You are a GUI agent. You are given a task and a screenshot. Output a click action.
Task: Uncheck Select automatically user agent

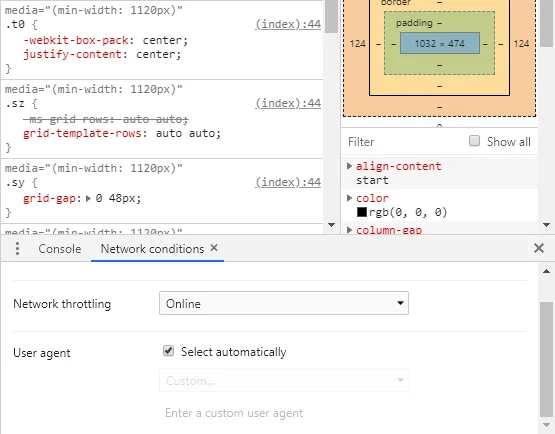click(168, 351)
